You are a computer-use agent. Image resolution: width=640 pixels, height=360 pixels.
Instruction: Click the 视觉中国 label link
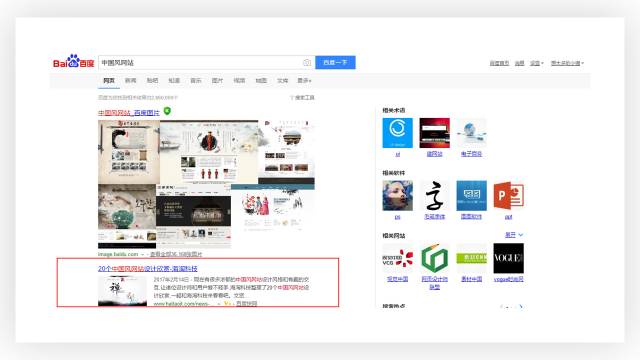pos(397,279)
